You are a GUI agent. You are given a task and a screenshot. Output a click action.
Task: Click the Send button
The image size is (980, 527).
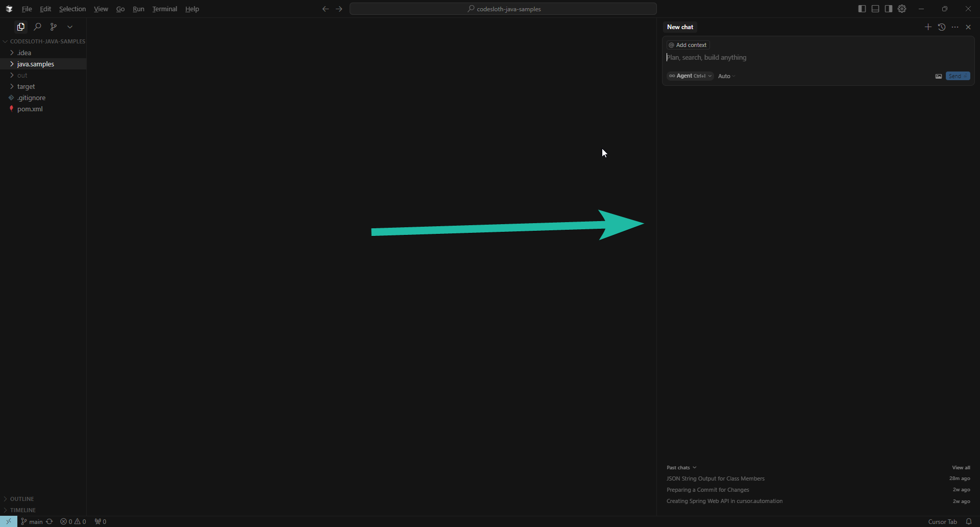tap(958, 76)
